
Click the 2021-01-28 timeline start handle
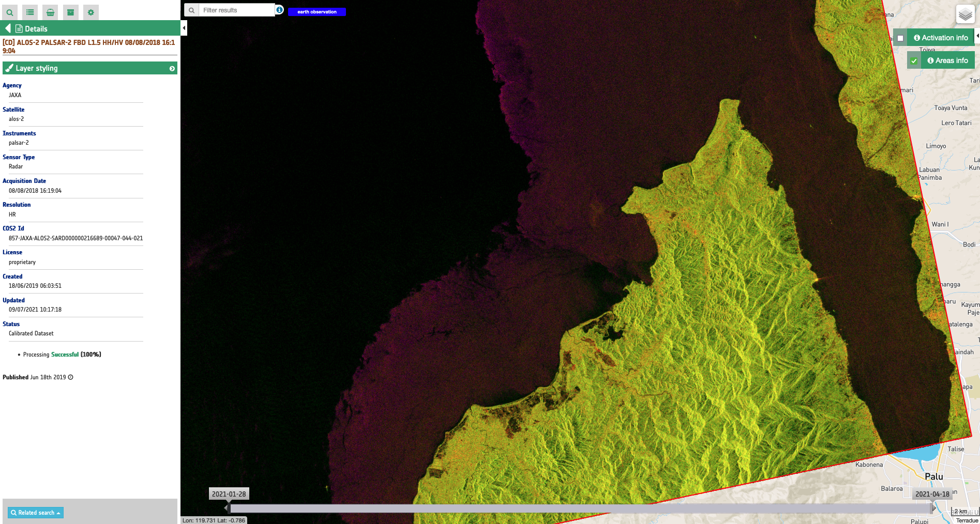[226, 508]
